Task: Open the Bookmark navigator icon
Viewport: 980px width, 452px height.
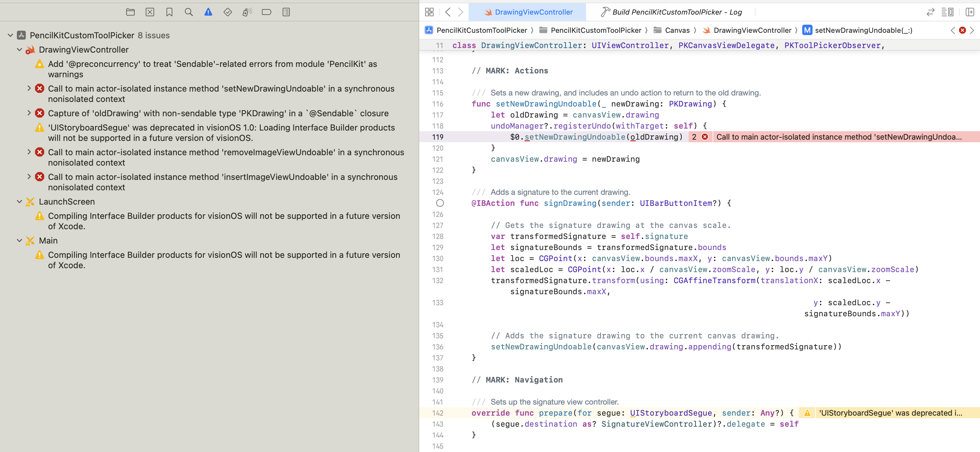Action: pos(169,12)
